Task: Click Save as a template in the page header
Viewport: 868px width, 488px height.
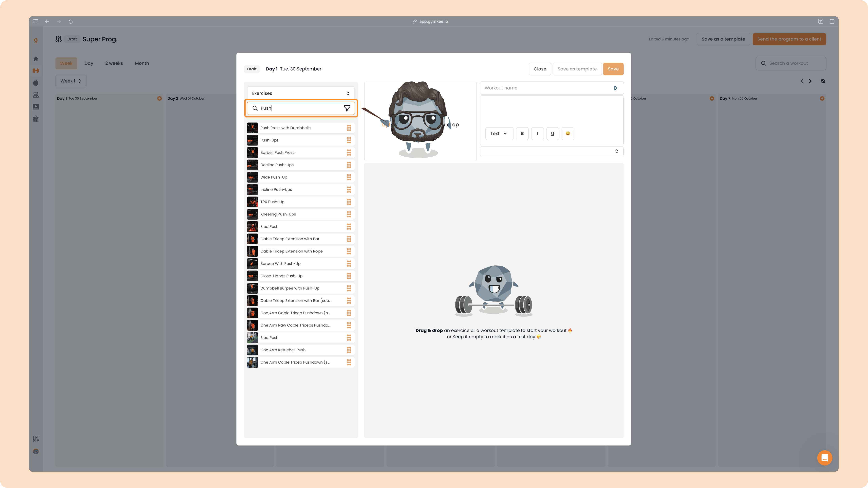Action: [x=723, y=39]
